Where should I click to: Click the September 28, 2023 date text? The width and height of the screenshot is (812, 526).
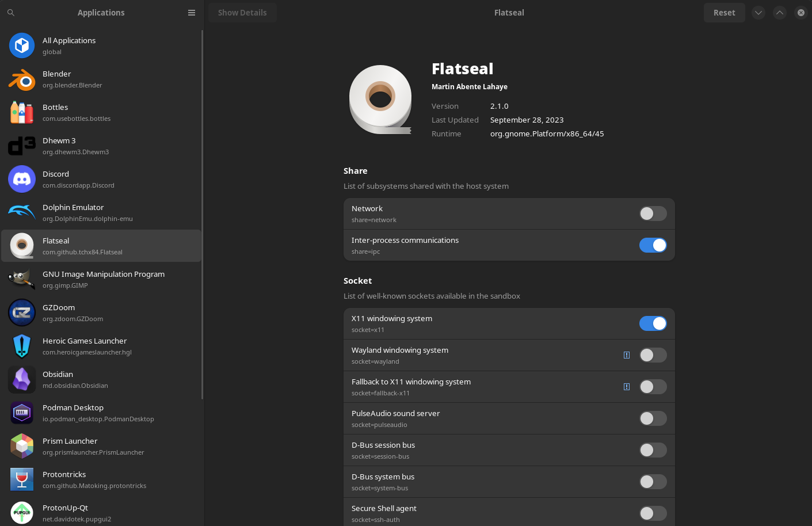point(527,120)
